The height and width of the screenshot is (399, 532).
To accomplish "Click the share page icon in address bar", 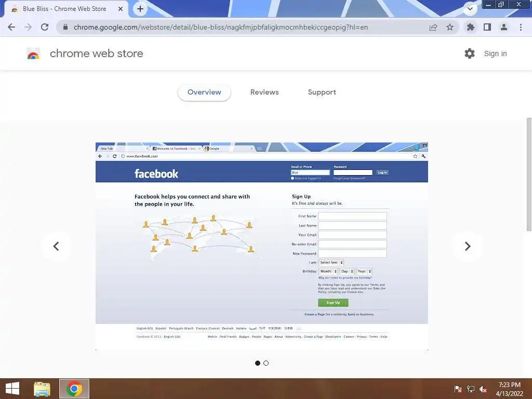I will click(x=433, y=27).
